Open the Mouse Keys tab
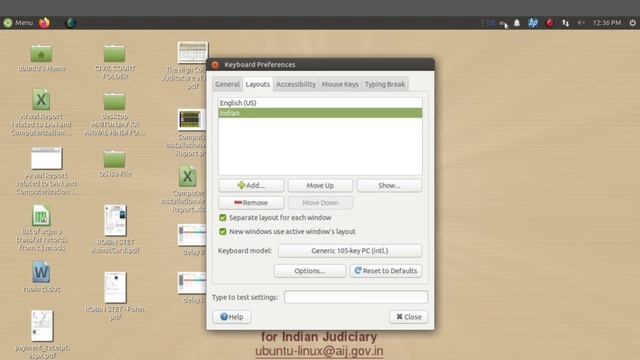The width and height of the screenshot is (640, 360). click(x=340, y=84)
